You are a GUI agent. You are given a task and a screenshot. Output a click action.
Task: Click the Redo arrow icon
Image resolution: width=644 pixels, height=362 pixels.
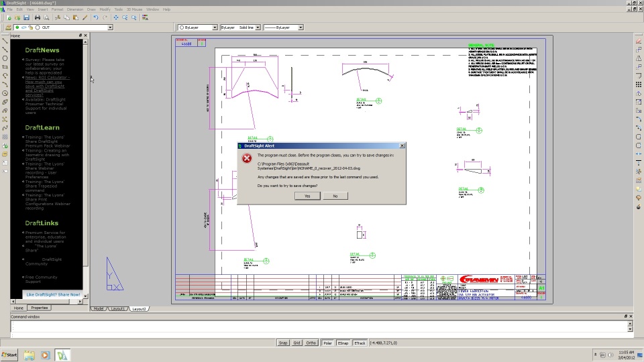point(105,17)
